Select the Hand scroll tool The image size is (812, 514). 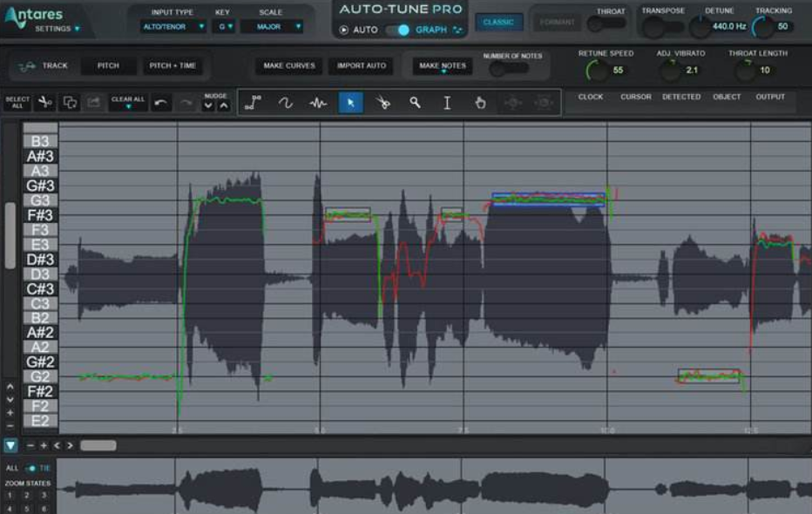(480, 103)
